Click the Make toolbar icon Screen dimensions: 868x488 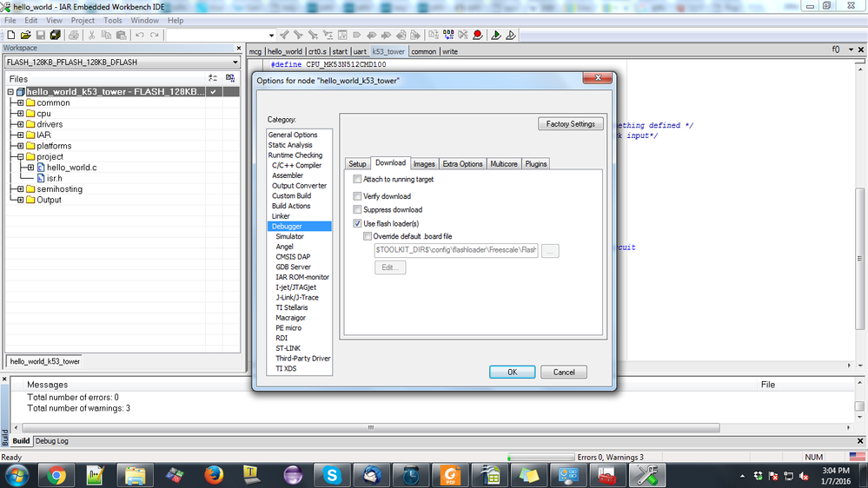coord(448,35)
